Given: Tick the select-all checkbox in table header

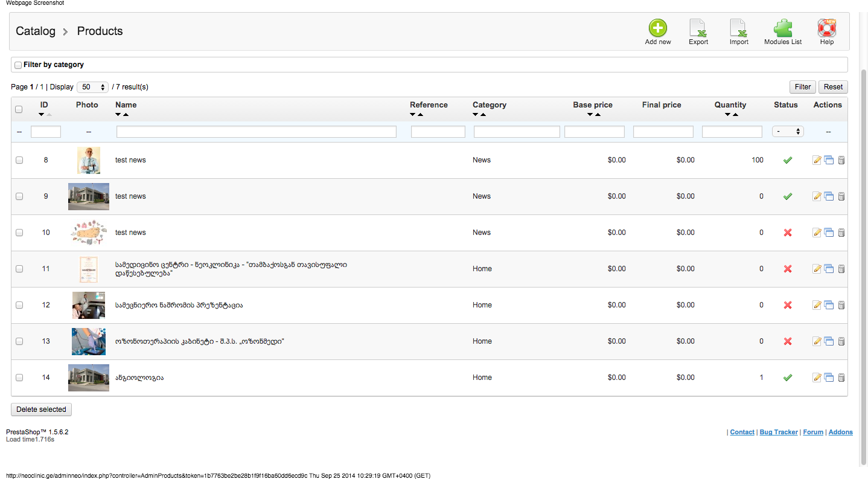Looking at the screenshot, I should click(x=19, y=109).
